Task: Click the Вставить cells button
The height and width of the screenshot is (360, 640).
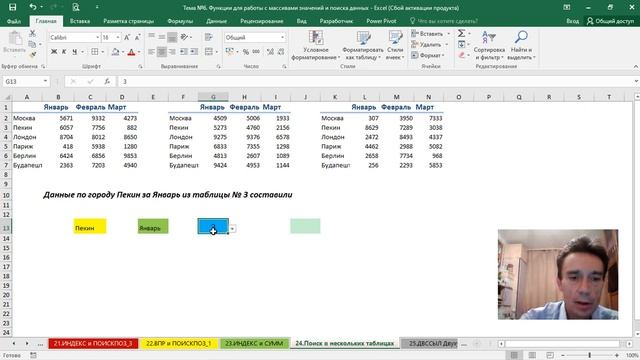Action: [431, 33]
